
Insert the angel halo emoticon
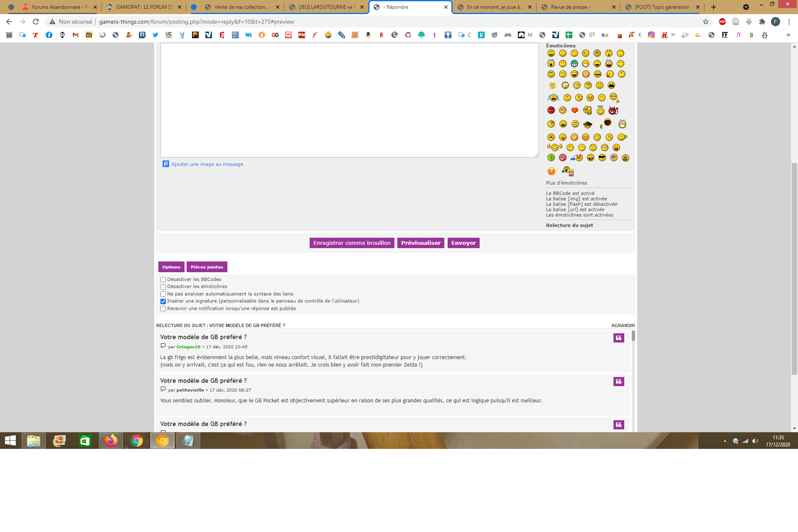pyautogui.click(x=600, y=111)
